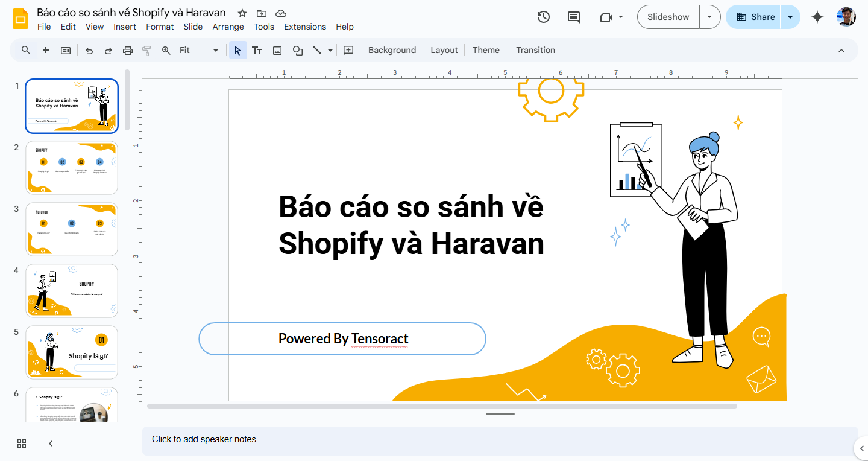Screen dimensions: 868x461
Task: Click the Move to folder icon
Action: click(261, 13)
